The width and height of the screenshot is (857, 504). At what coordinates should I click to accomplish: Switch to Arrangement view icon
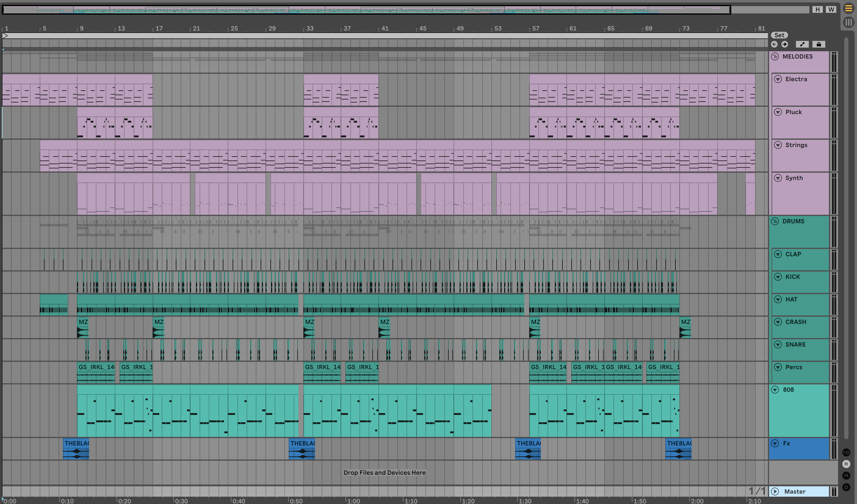click(848, 9)
